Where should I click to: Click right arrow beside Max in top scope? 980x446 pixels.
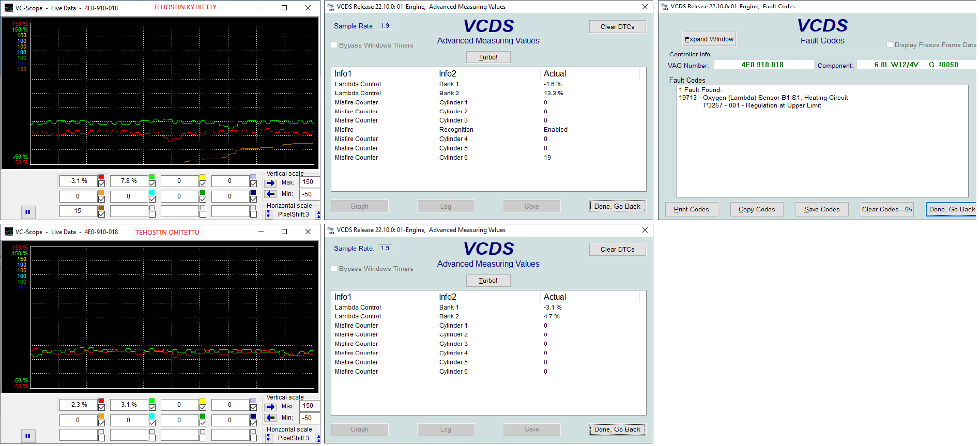tap(270, 183)
